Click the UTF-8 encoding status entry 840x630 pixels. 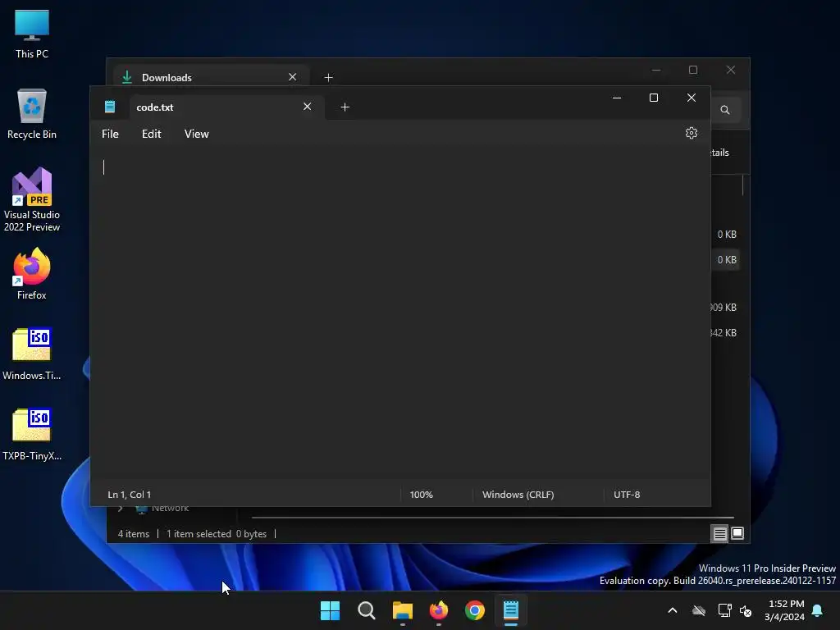[x=627, y=495]
